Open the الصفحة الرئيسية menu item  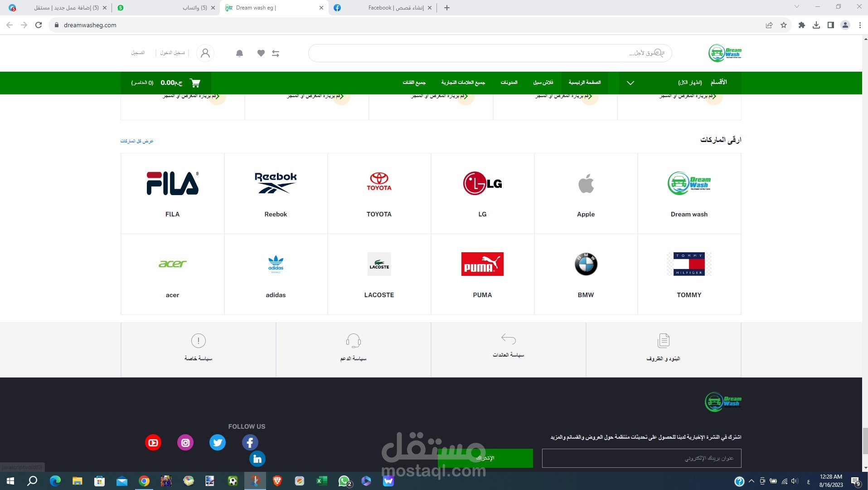(x=585, y=83)
